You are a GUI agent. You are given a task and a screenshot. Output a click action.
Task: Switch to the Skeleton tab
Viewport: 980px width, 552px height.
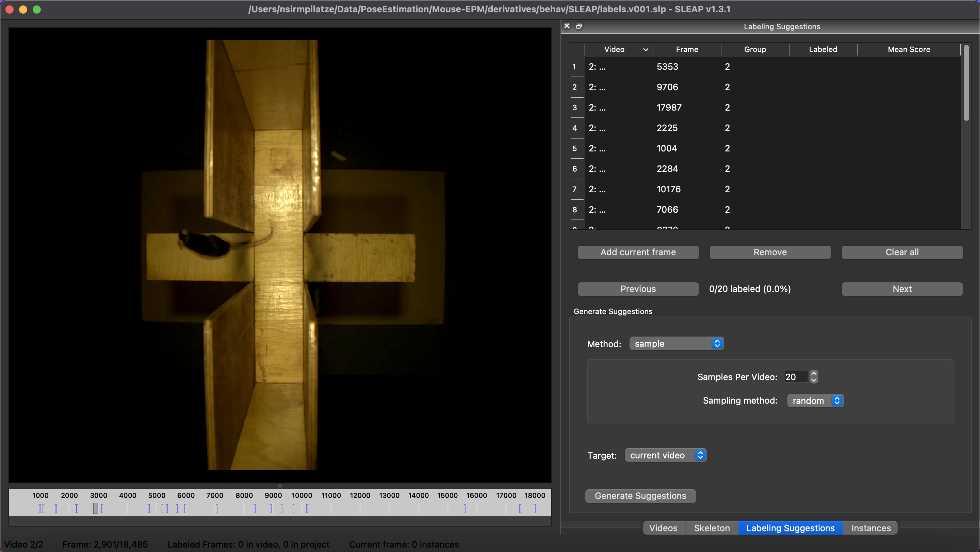coord(712,528)
